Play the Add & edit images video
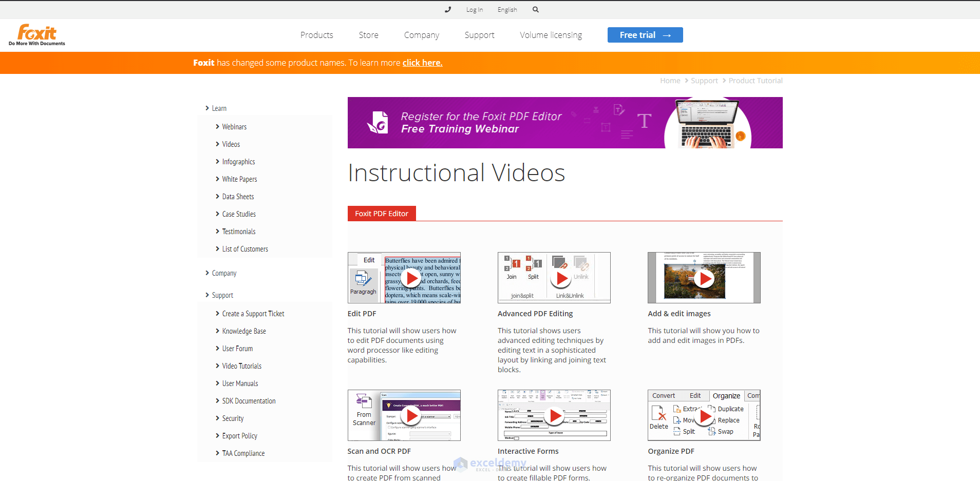The height and width of the screenshot is (481, 980). pyautogui.click(x=704, y=278)
